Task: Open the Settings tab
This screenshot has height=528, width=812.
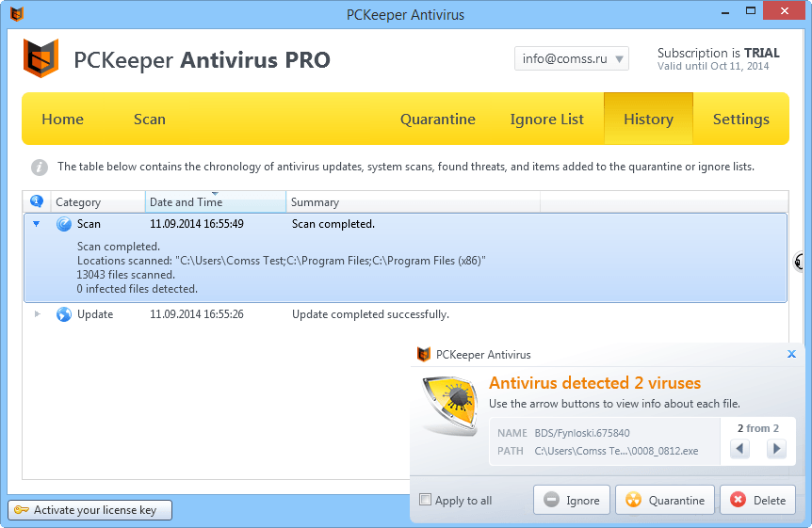Action: (741, 119)
